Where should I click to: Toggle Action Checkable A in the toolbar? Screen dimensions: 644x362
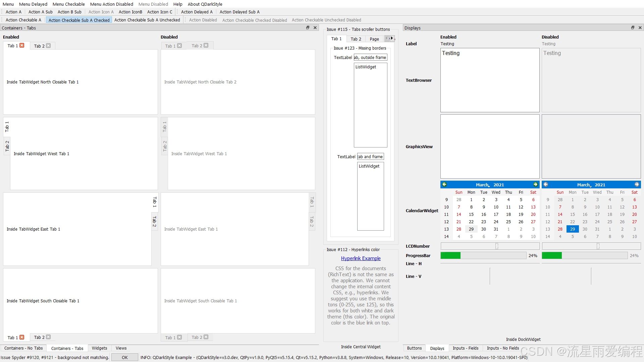point(23,20)
